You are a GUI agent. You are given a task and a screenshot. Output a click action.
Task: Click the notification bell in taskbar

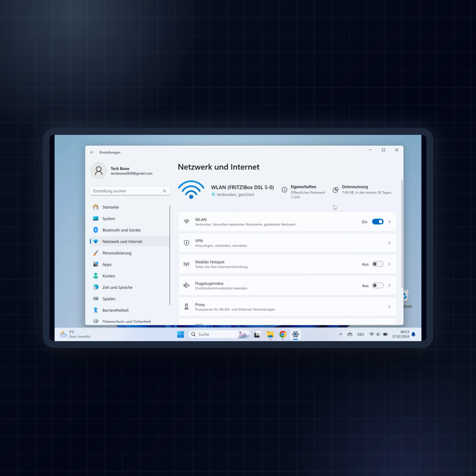[x=413, y=334]
